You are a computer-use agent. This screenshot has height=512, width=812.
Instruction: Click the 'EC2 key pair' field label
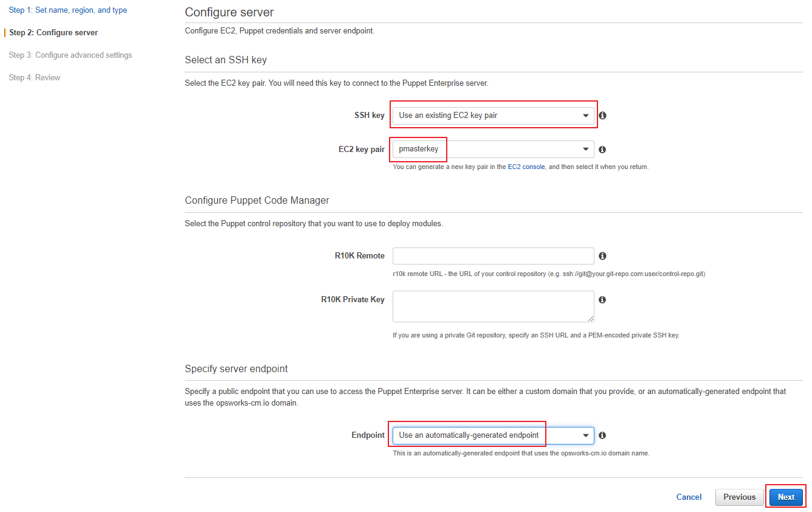tap(362, 150)
